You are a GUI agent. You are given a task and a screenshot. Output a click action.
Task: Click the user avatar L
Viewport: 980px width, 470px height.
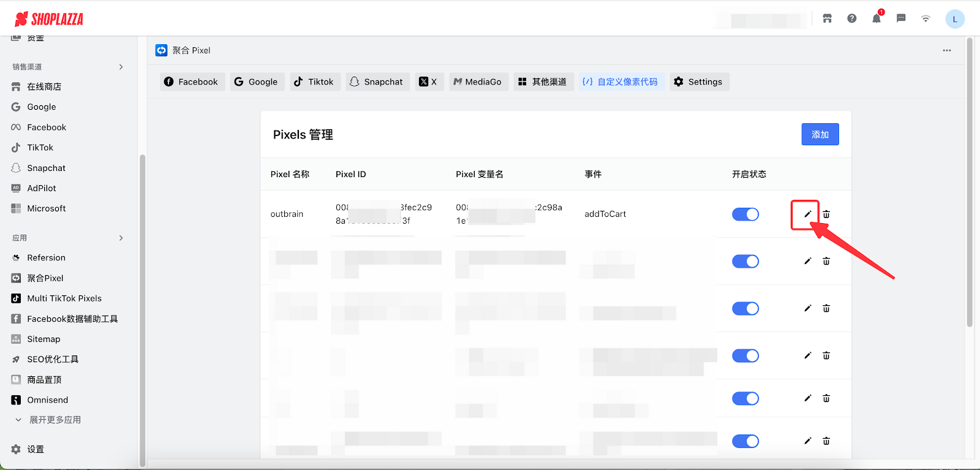click(955, 19)
